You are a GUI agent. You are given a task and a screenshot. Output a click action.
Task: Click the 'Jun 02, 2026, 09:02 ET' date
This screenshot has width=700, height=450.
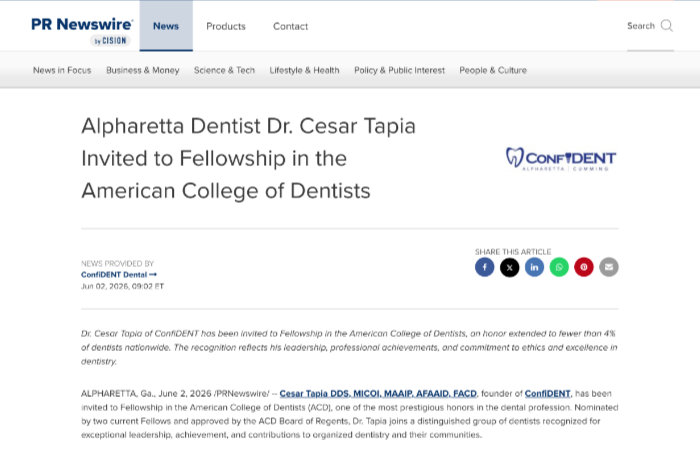tap(122, 286)
